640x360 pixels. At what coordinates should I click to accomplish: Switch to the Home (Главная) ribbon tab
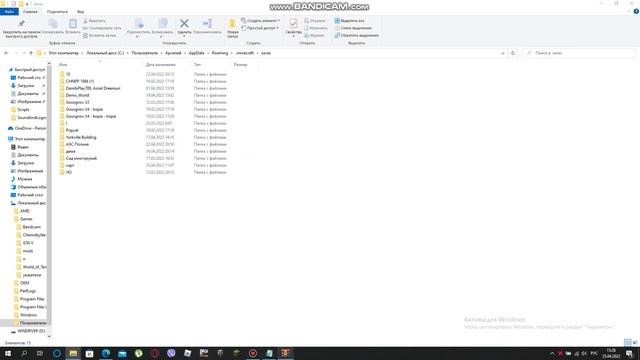click(30, 11)
